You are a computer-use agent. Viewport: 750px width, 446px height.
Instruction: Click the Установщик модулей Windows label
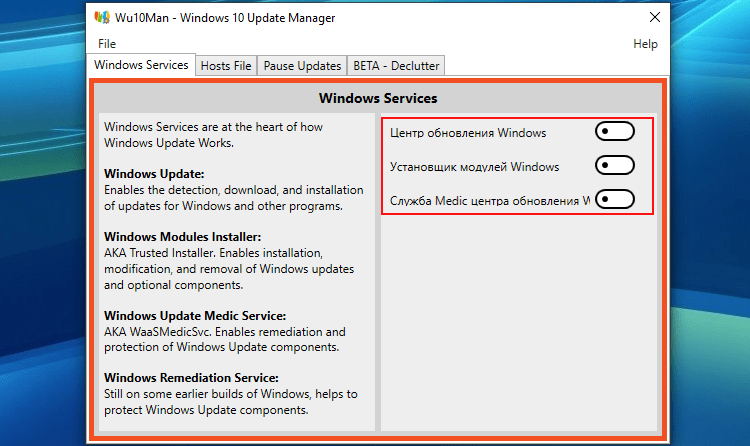pyautogui.click(x=474, y=167)
